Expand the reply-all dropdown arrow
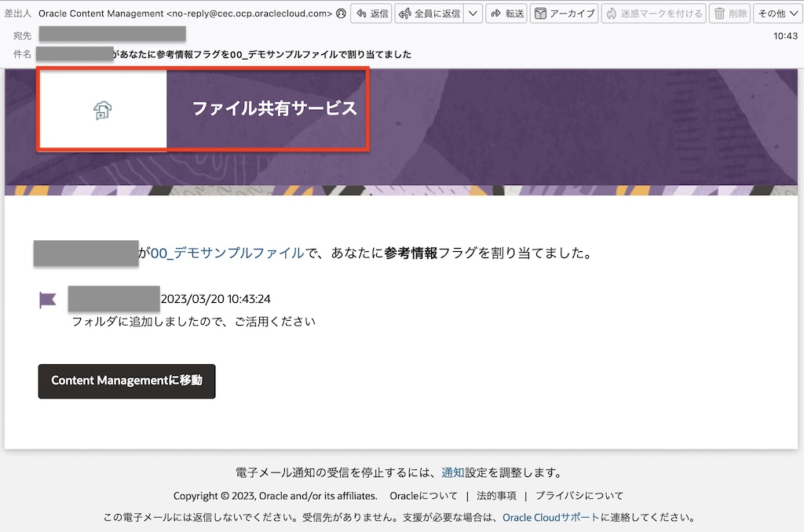The image size is (804, 532). [x=473, y=13]
